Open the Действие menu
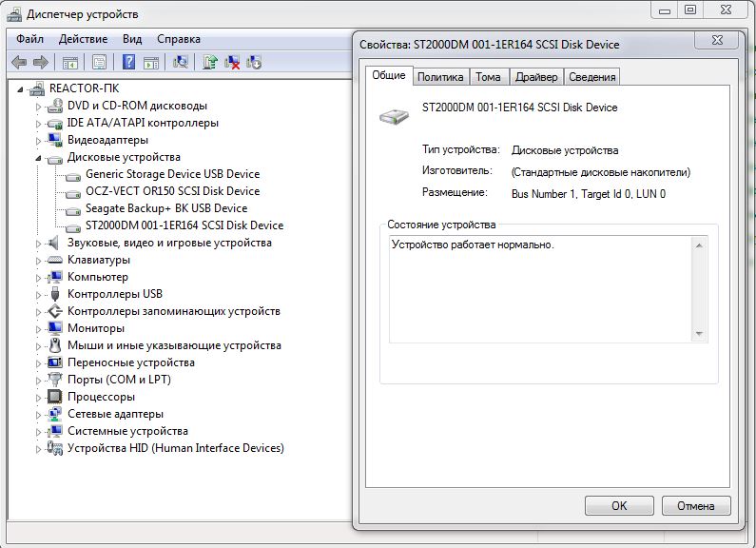 [x=83, y=39]
